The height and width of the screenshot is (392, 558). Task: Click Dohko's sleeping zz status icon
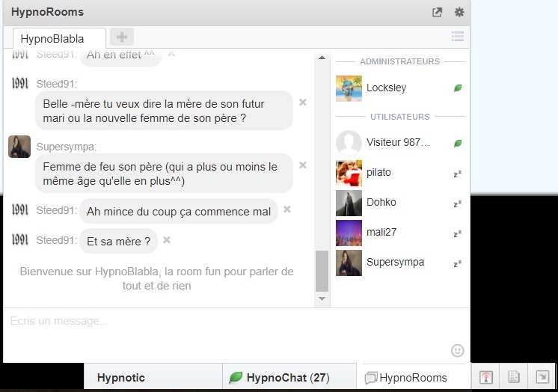click(x=458, y=203)
